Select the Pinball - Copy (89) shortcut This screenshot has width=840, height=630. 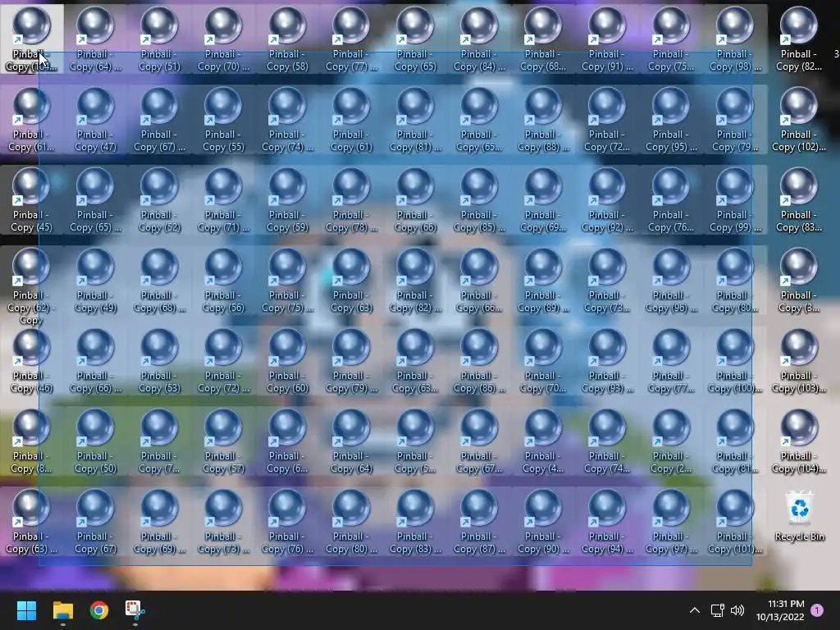(543, 281)
